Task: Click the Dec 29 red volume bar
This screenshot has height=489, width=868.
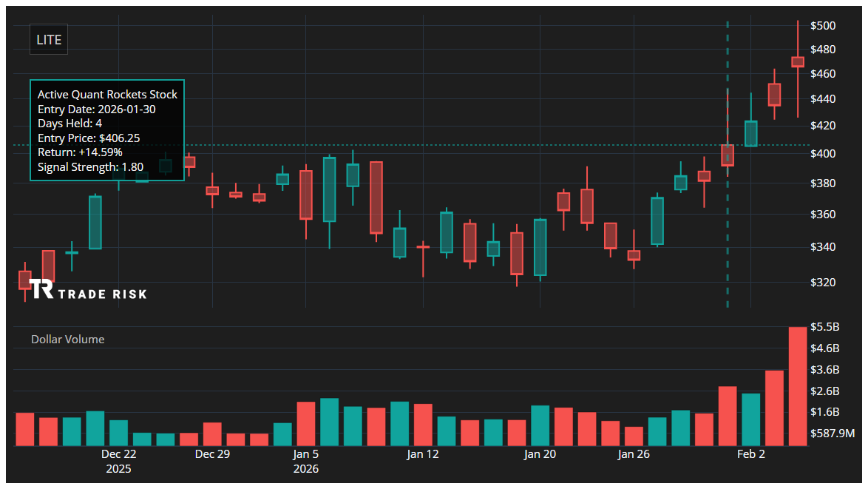Action: [x=213, y=434]
